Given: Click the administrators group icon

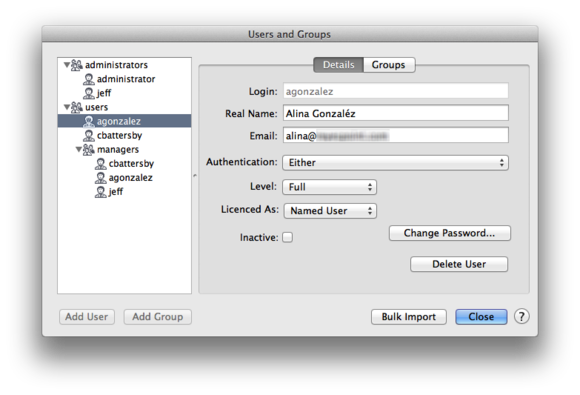Looking at the screenshot, I should [x=77, y=65].
